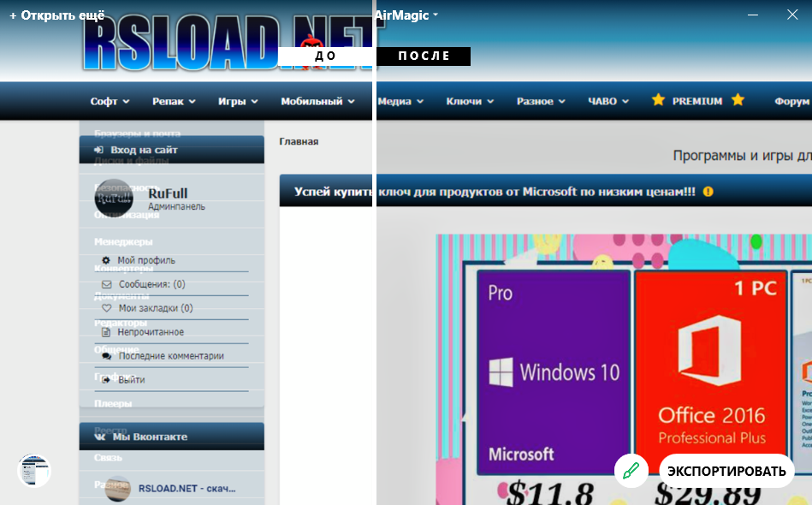Click the Менеджеры category text
The image size is (812, 505).
click(123, 242)
